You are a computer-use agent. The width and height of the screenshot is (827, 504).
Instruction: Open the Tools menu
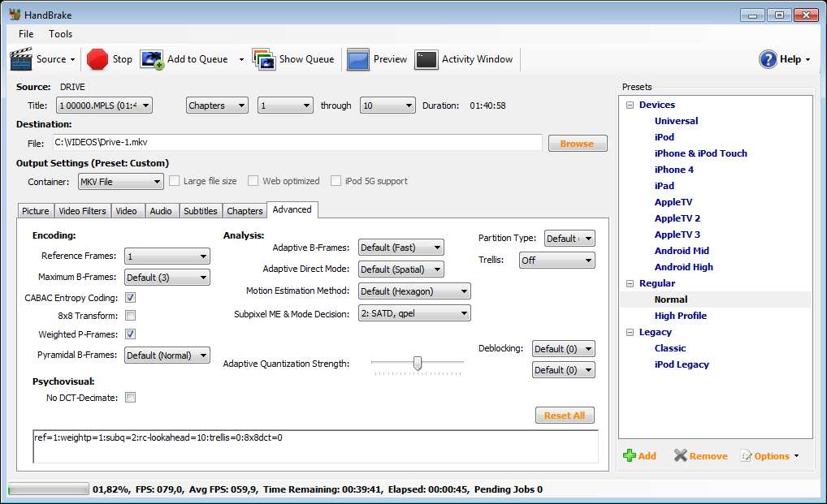pyautogui.click(x=60, y=34)
